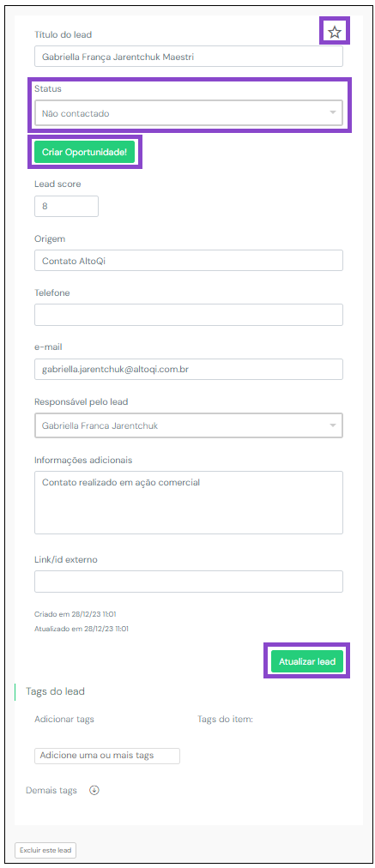Open the Status dropdown arrow
The width and height of the screenshot is (375, 868).
coord(332,112)
